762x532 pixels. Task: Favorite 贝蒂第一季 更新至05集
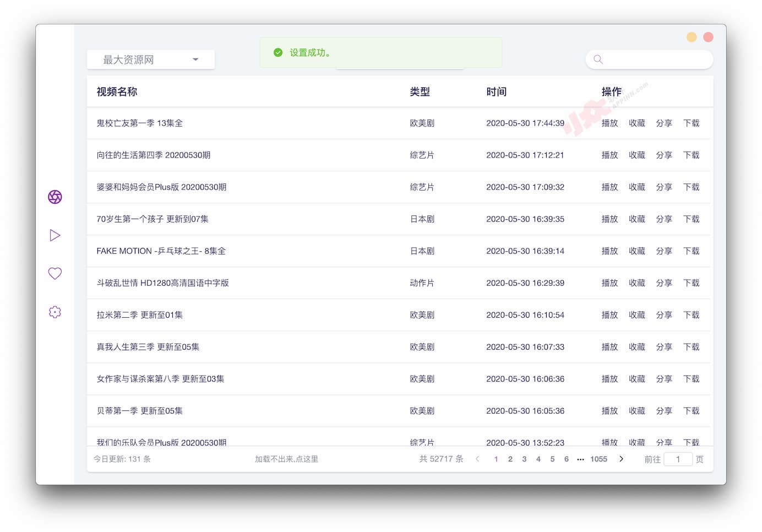coord(637,411)
